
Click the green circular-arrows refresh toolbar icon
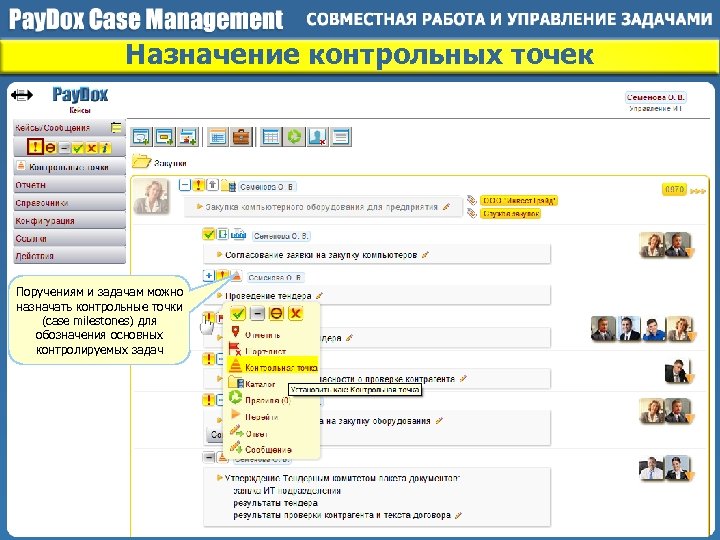tap(294, 137)
